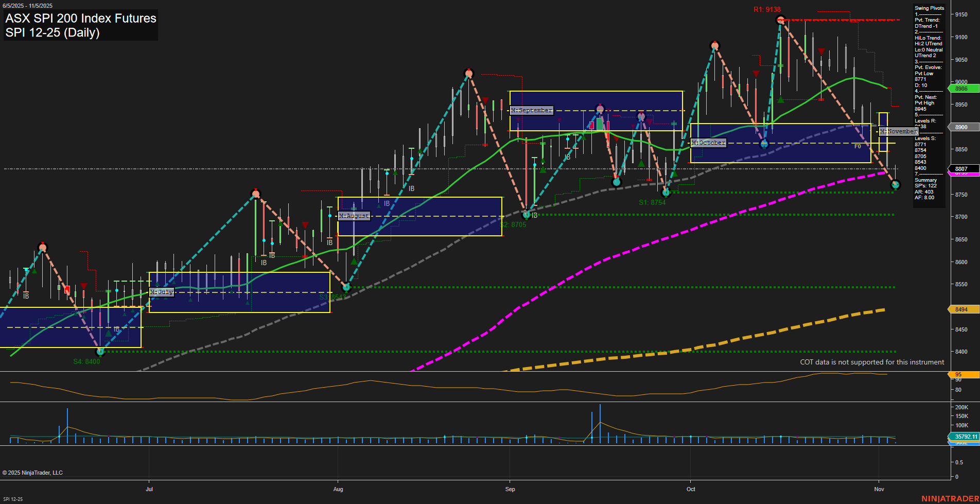Select the 8807 last price marker
Screen dimensions: 980x504
tap(962, 168)
